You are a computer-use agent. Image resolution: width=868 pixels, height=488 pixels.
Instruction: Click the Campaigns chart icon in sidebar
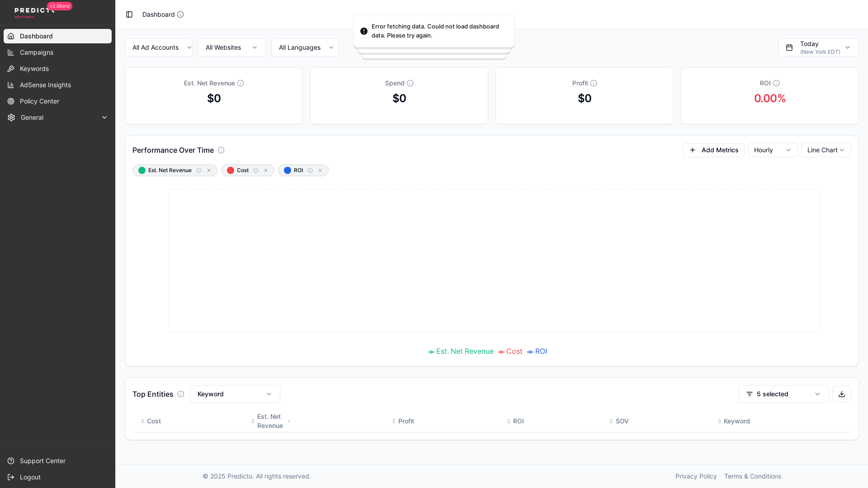point(11,52)
